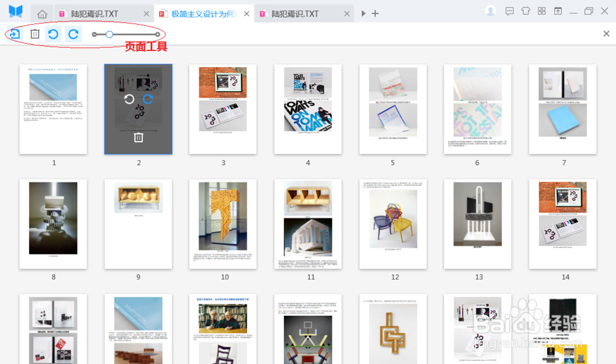616x364 pixels.
Task: Select page 12 thumbnail with colorful chairs
Action: [393, 224]
